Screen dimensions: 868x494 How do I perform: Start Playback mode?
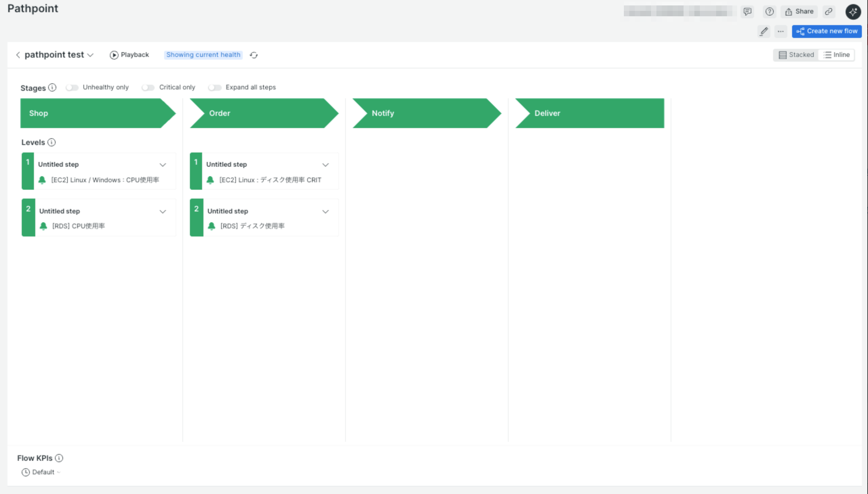pyautogui.click(x=129, y=55)
